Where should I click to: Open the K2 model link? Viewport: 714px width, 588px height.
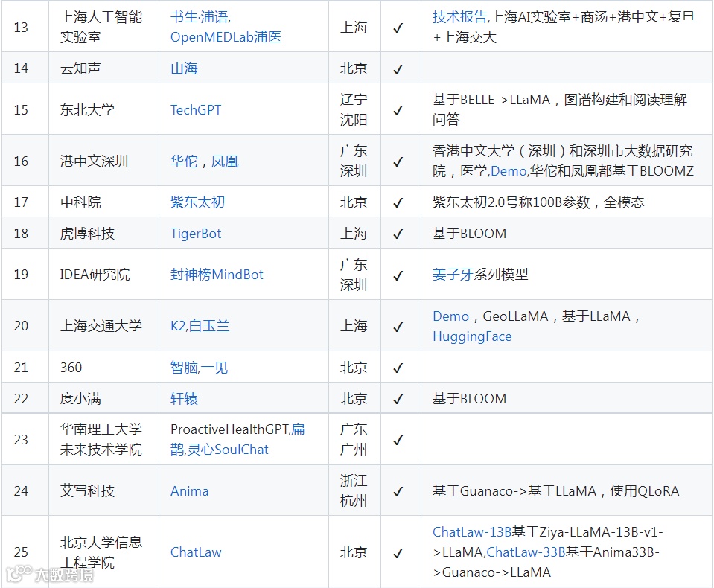pyautogui.click(x=178, y=326)
